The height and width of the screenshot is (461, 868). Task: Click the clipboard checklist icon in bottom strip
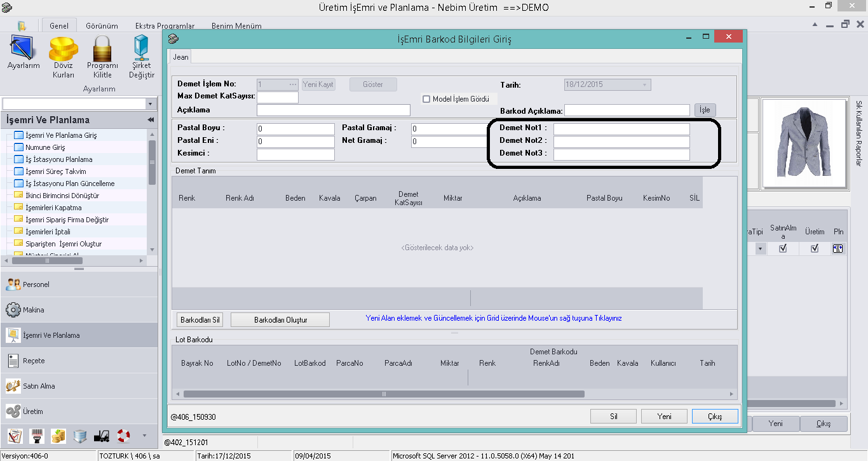pyautogui.click(x=15, y=436)
